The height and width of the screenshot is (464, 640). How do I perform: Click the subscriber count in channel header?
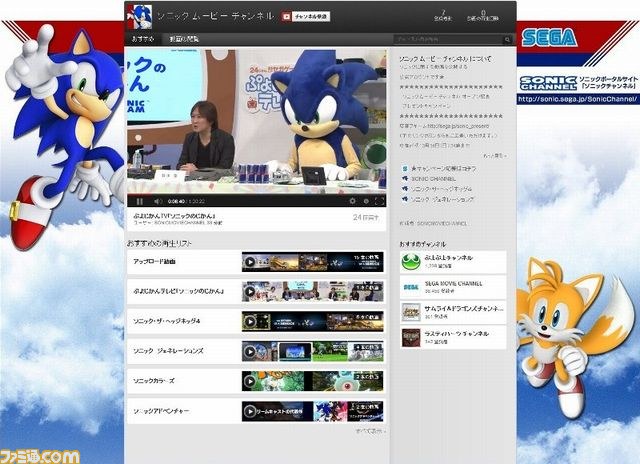click(x=443, y=16)
